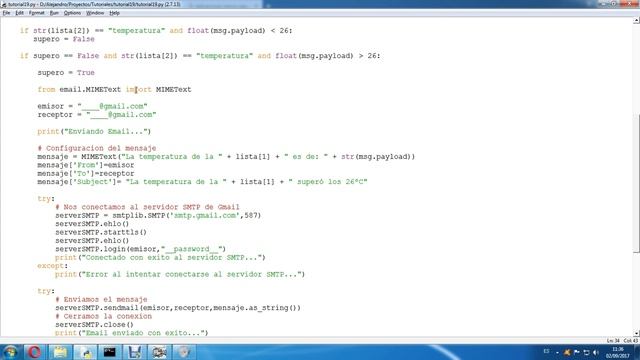
Task: Open File Explorer from the taskbar
Action: click(60, 352)
